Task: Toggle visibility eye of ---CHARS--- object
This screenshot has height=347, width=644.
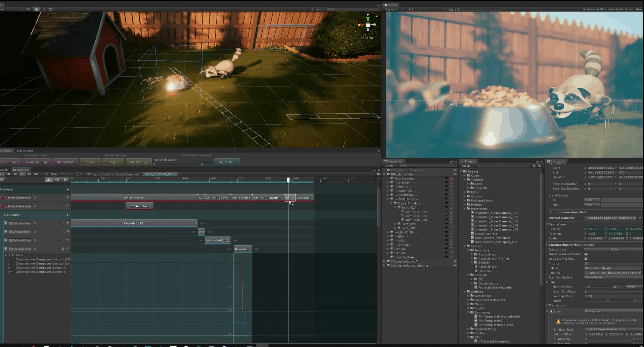Action: coord(446,182)
